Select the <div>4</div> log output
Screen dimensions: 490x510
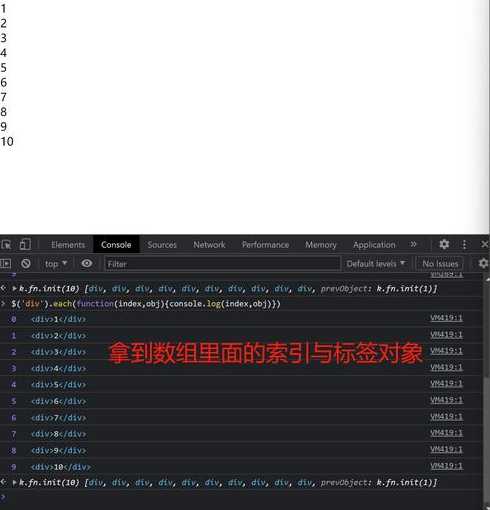point(58,368)
